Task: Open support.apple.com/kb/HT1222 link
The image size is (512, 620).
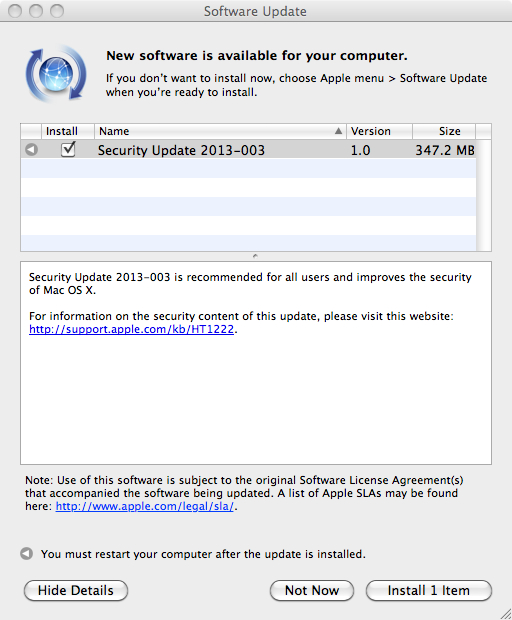Action: [131, 329]
